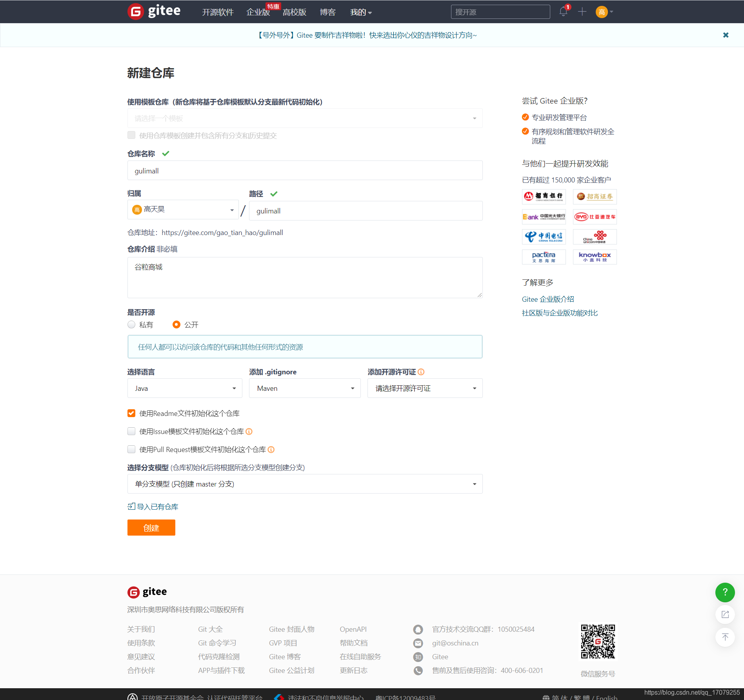This screenshot has width=744, height=700.
Task: Open the Gitee 企业版介绍 link
Action: pos(548,299)
